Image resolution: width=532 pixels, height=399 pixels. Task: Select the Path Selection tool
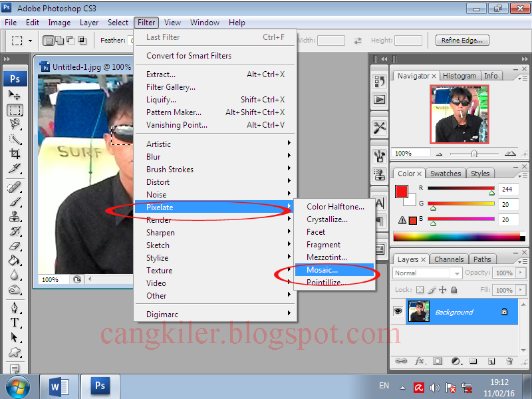(15, 337)
